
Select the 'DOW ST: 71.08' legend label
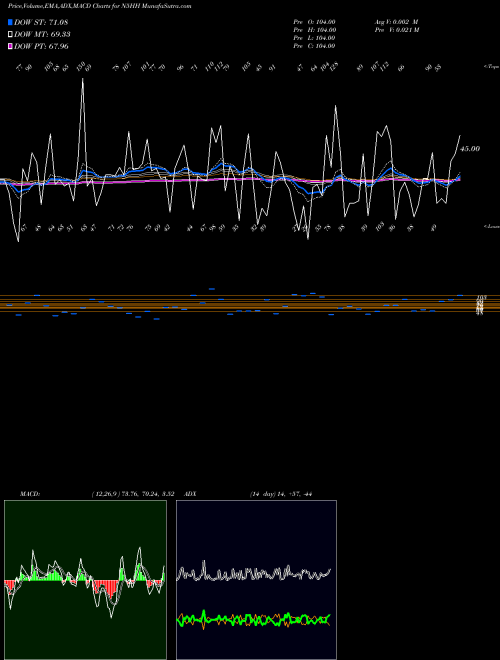pos(41,22)
